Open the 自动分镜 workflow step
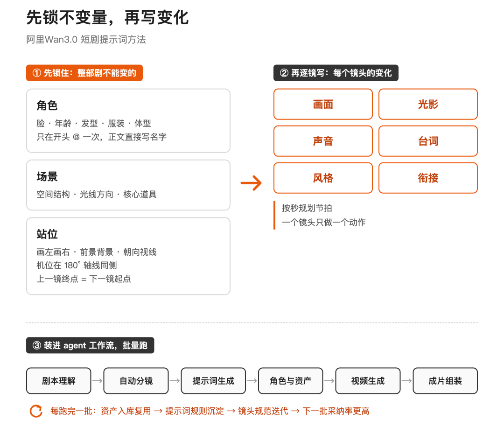This screenshot has height=427, width=504. click(x=136, y=381)
